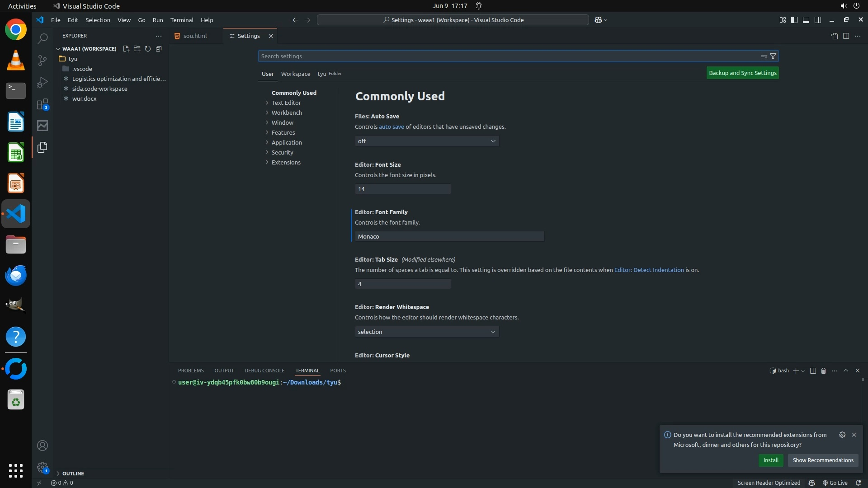Screen dimensions: 868x488
Task: Switch to Workspace settings tab
Action: [x=296, y=74]
